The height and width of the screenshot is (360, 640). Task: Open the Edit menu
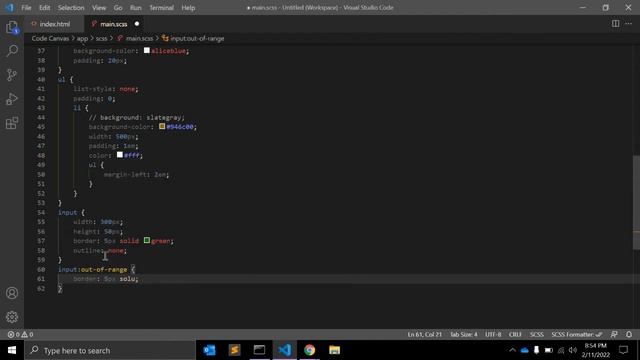(44, 7)
